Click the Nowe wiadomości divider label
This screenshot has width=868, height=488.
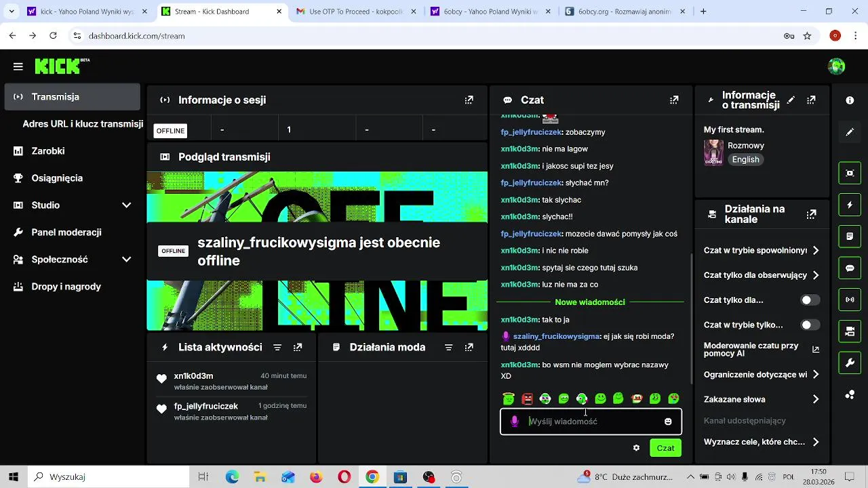coord(590,302)
